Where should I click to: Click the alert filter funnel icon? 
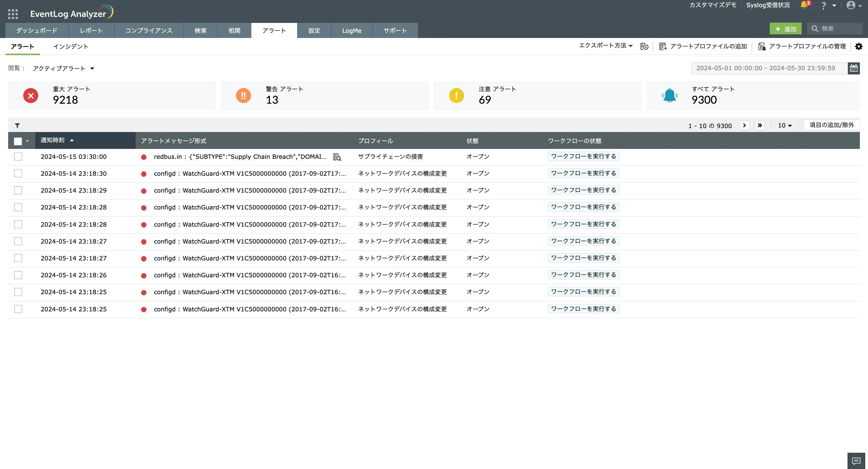[17, 126]
